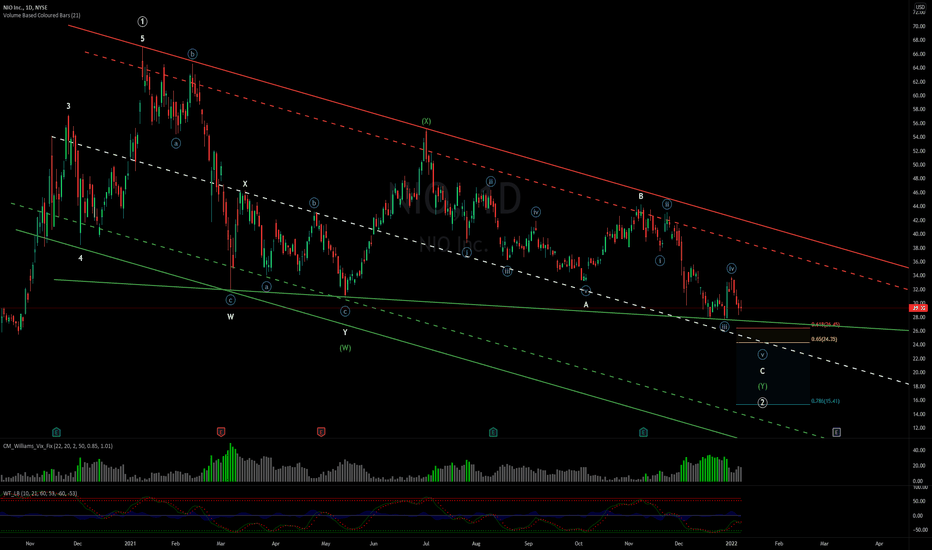Select white wave label 4 below December low
This screenshot has height=550, width=932.
80,258
